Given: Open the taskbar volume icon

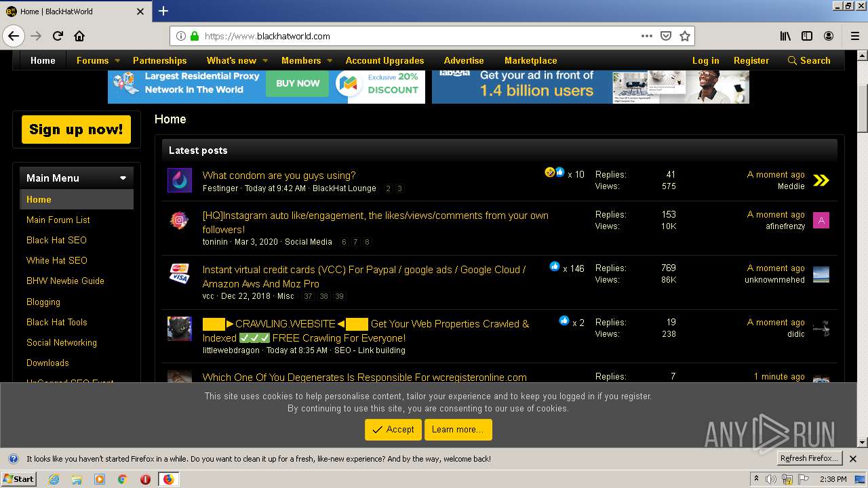Looking at the screenshot, I should pos(771,479).
